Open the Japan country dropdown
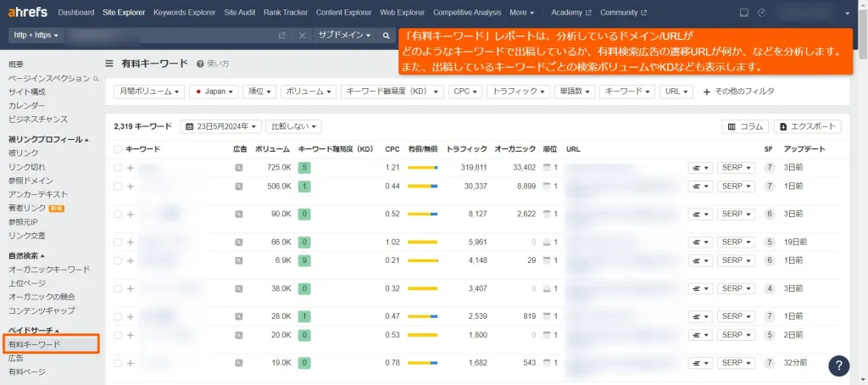The height and width of the screenshot is (385, 868). tap(214, 92)
